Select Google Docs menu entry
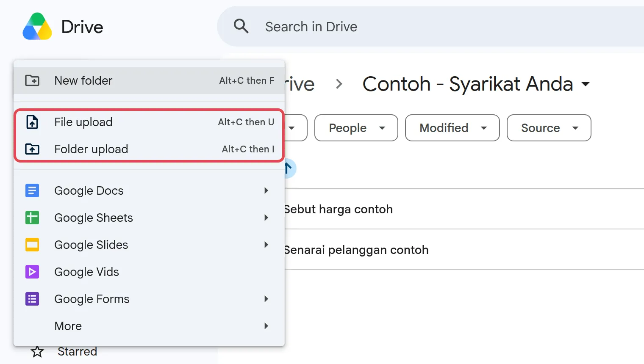Viewport: 644px width, 364px height. tap(149, 190)
